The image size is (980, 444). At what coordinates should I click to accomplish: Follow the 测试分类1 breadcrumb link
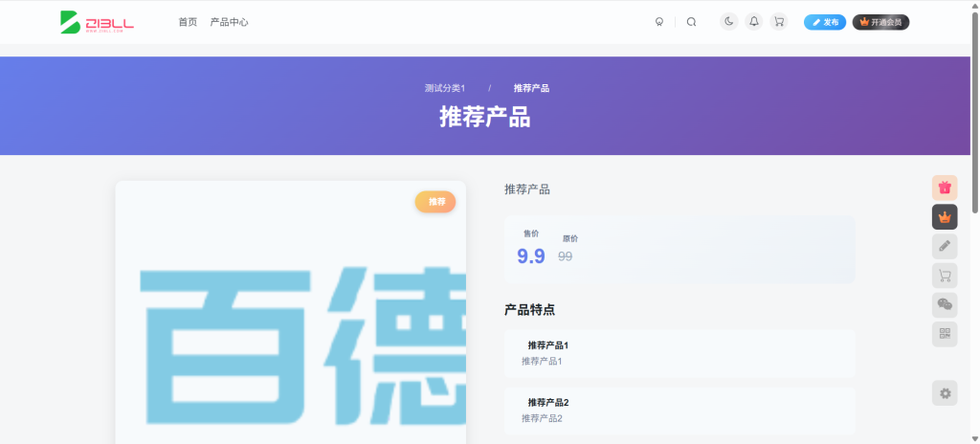pos(445,88)
